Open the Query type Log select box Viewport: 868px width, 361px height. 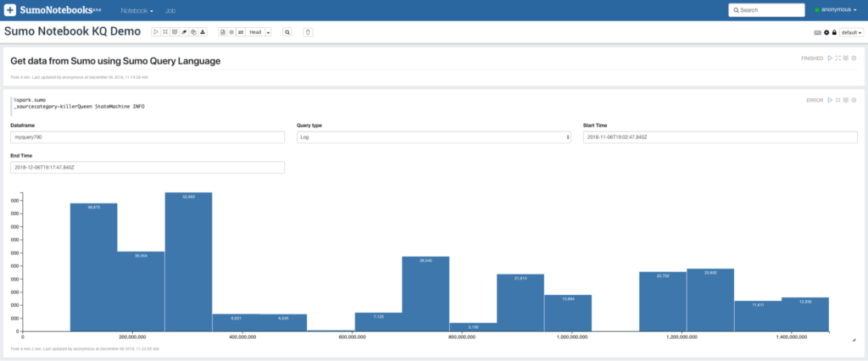pos(434,136)
